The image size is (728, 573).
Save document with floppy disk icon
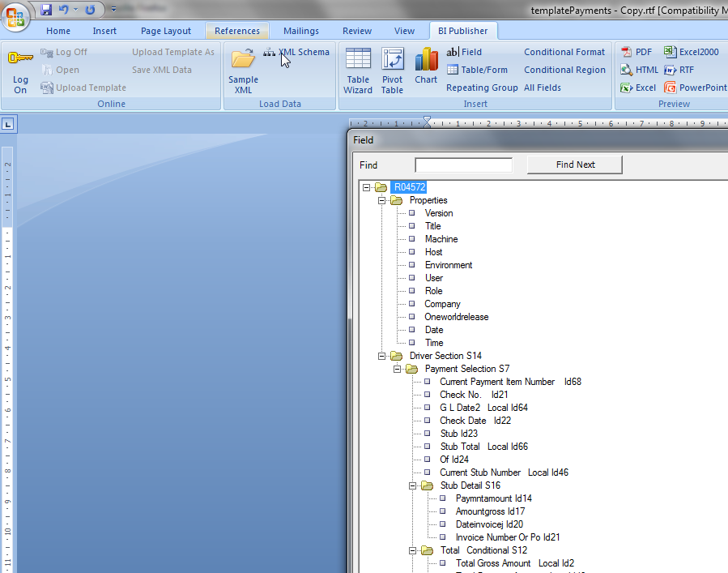point(46,9)
